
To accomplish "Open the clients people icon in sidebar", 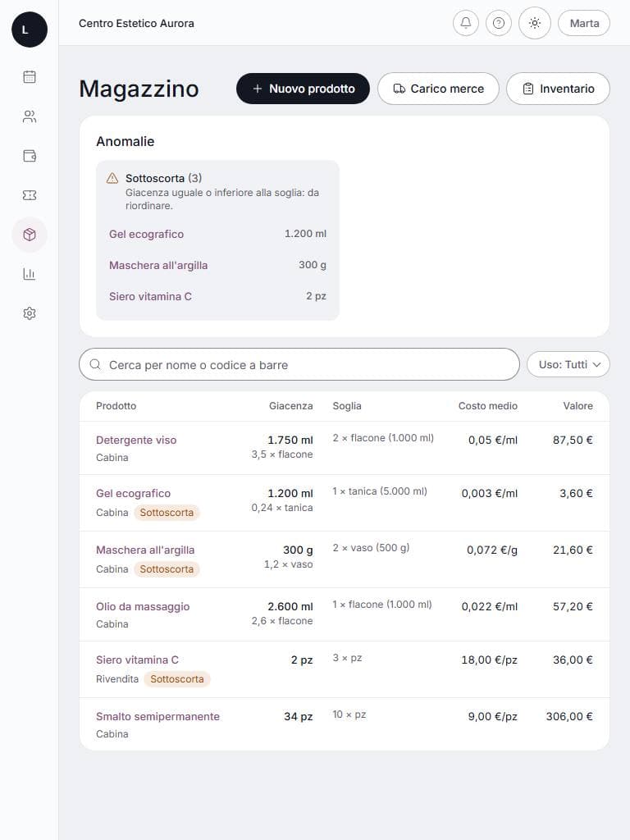I will (30, 116).
